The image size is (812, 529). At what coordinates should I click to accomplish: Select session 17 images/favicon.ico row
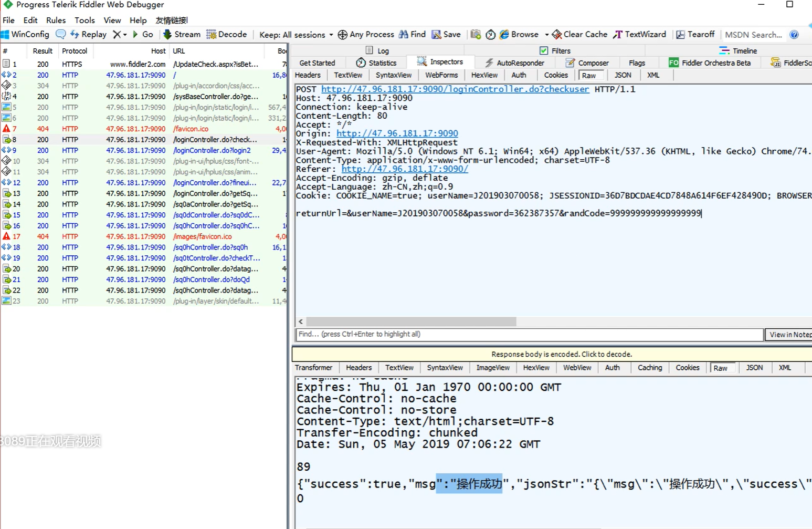[x=144, y=236]
